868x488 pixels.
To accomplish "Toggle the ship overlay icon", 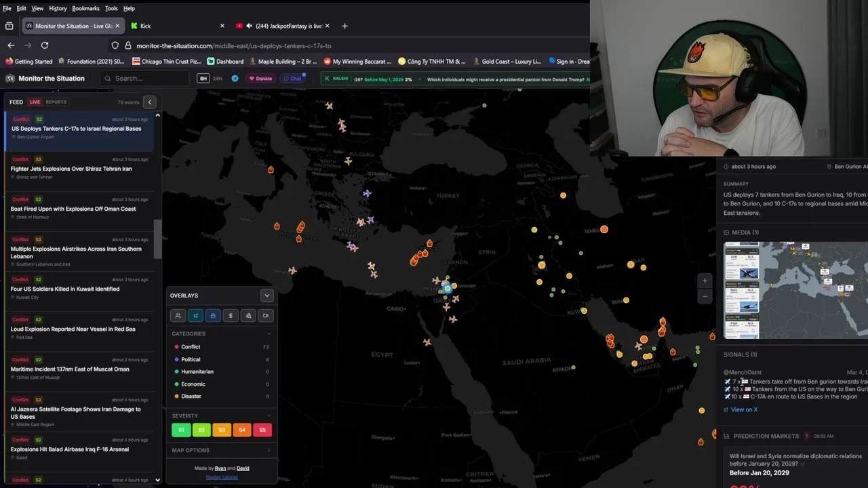I will [213, 316].
